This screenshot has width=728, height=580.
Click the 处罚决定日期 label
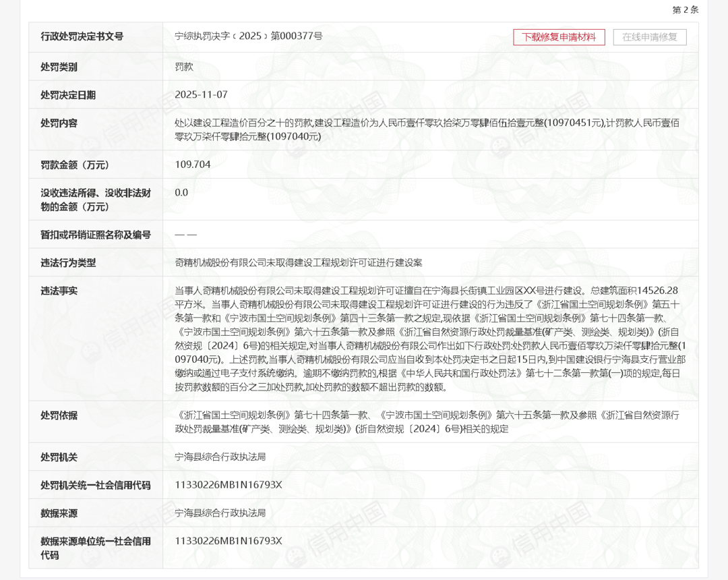68,95
